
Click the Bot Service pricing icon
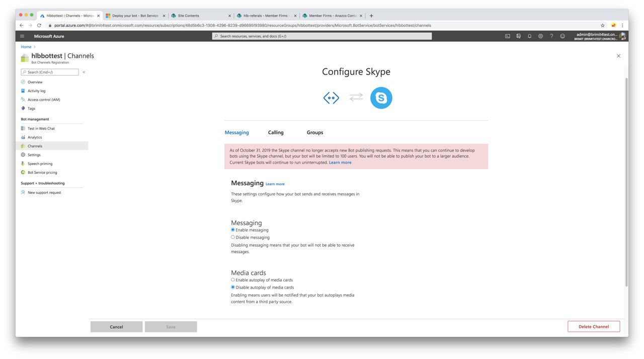(23, 172)
